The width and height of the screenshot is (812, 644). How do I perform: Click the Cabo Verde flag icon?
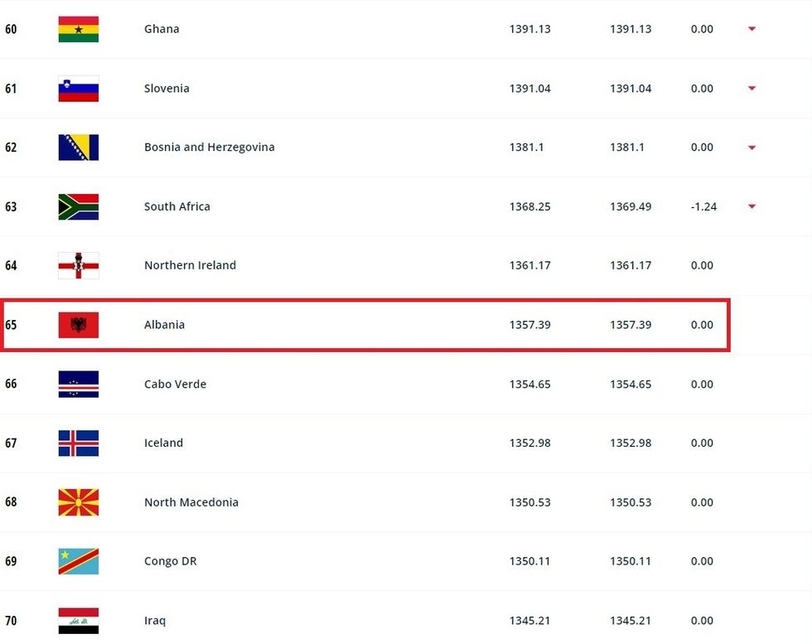[79, 384]
